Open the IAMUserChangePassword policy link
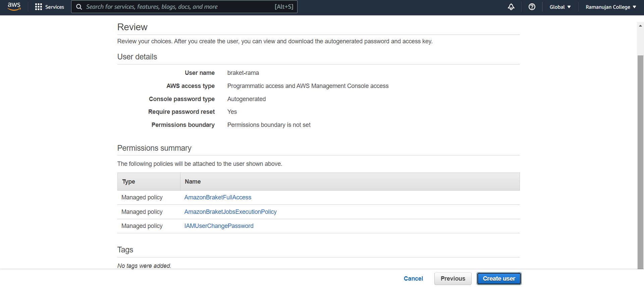The height and width of the screenshot is (287, 644). point(219,226)
